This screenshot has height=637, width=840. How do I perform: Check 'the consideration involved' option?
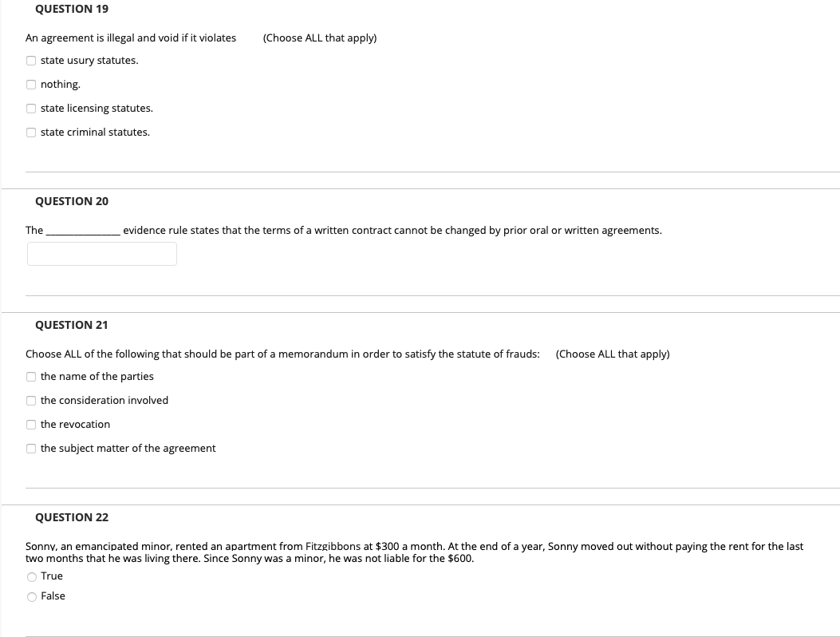30,400
